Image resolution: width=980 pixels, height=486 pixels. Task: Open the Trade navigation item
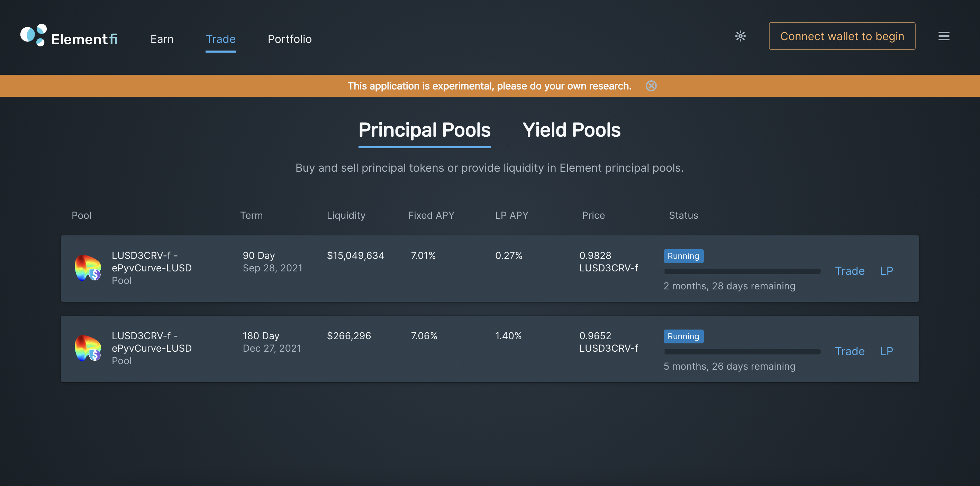[221, 39]
